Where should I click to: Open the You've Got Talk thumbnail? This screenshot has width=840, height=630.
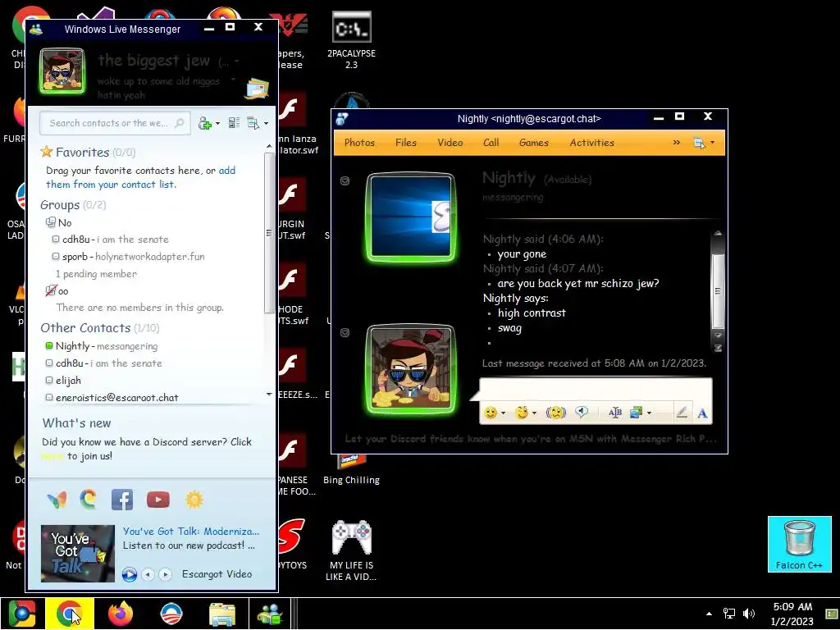(78, 554)
